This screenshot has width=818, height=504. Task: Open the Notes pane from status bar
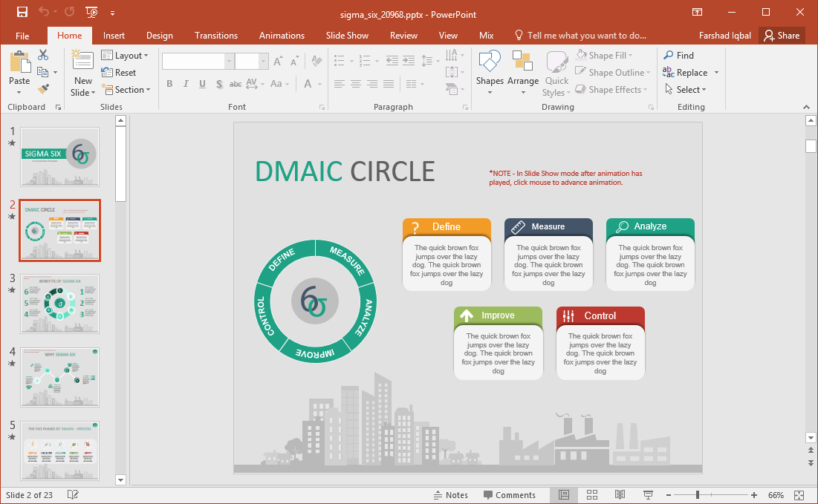450,495
